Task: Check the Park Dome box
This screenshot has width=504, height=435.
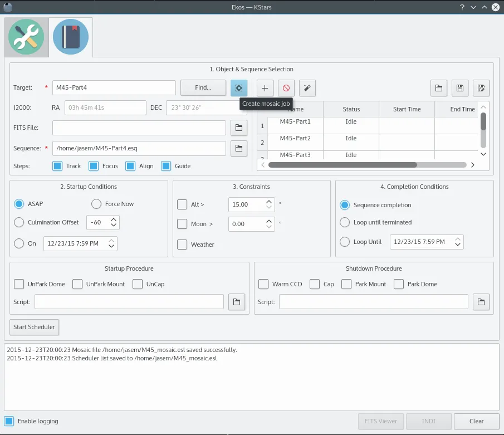Action: 399,284
